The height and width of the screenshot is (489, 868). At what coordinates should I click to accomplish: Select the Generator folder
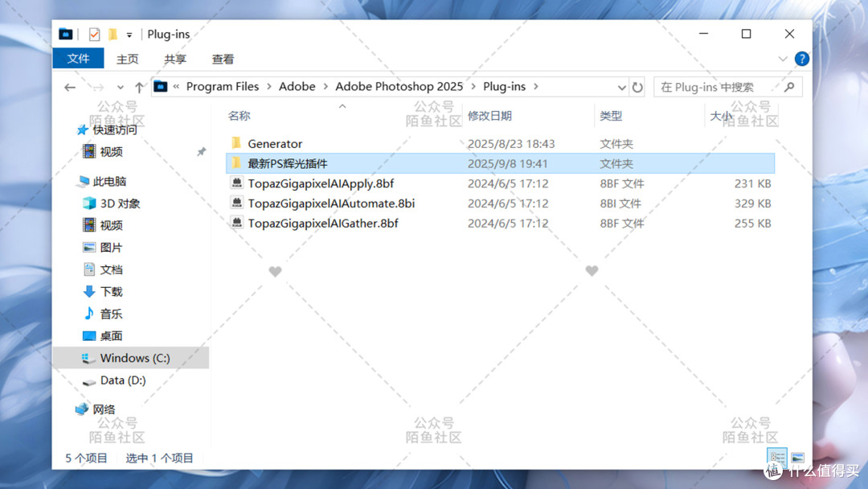pyautogui.click(x=500, y=143)
